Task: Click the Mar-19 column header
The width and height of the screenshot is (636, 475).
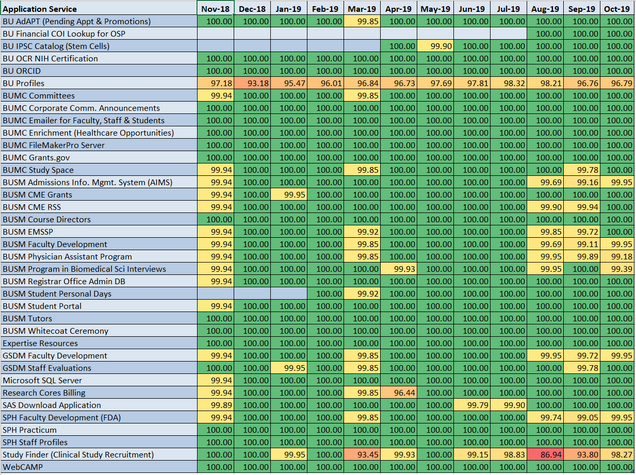Action: 362,9
